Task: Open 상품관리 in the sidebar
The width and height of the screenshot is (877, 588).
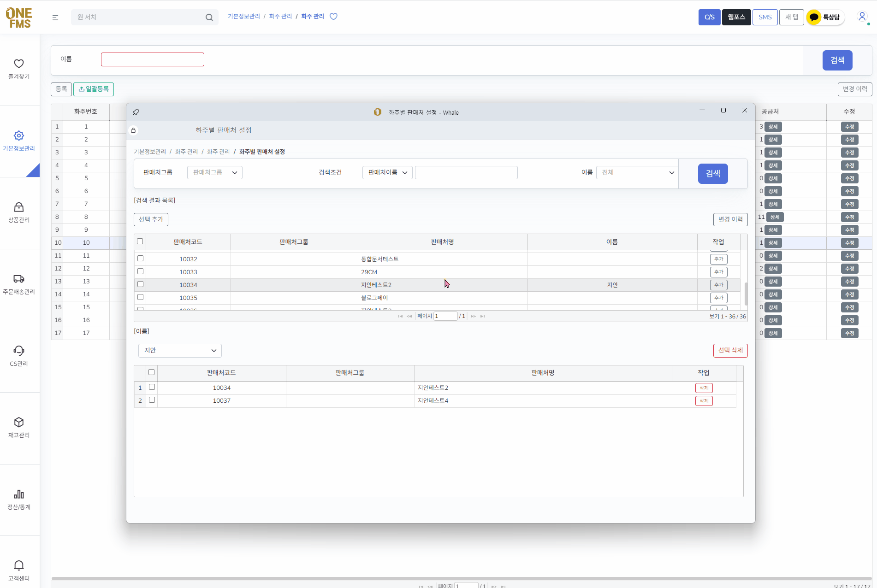Action: tap(19, 212)
